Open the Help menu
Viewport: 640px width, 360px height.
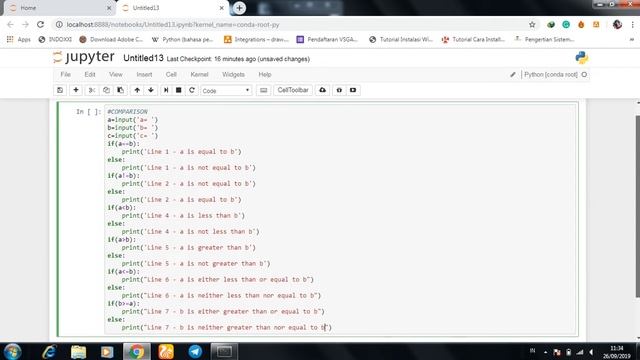264,75
